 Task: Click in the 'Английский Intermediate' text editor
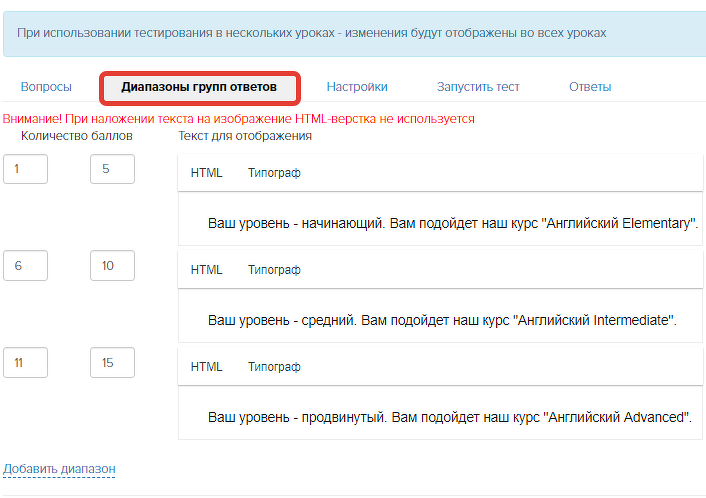(440, 316)
